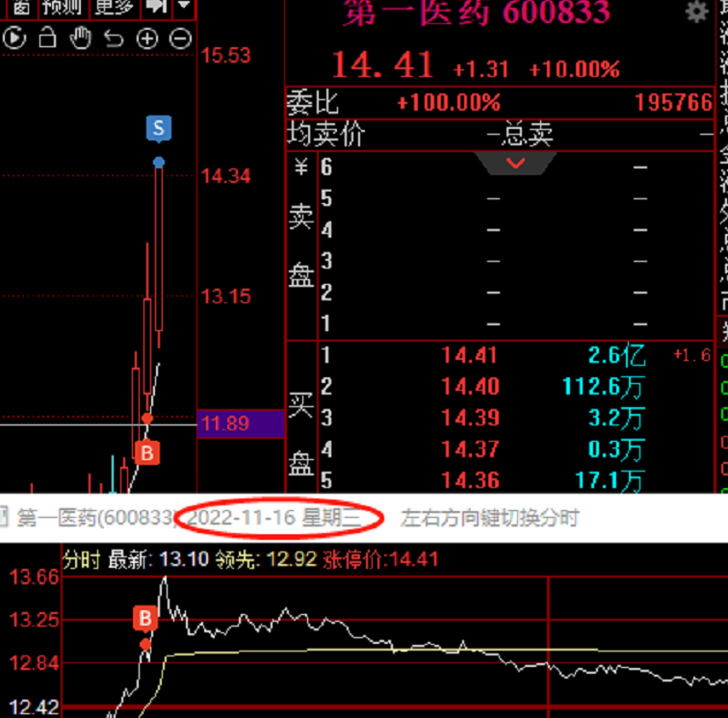Select buy 2 price 14.40
The height and width of the screenshot is (718, 728).
[470, 386]
